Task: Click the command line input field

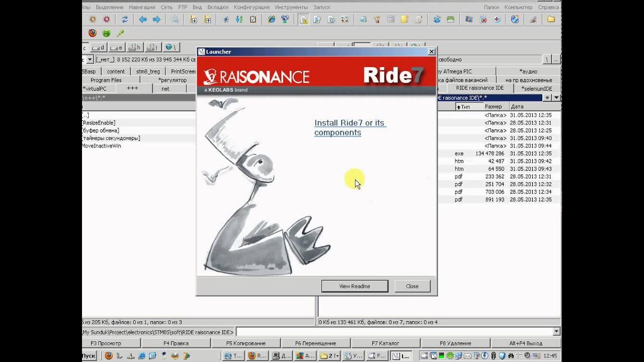Action: 394,332
